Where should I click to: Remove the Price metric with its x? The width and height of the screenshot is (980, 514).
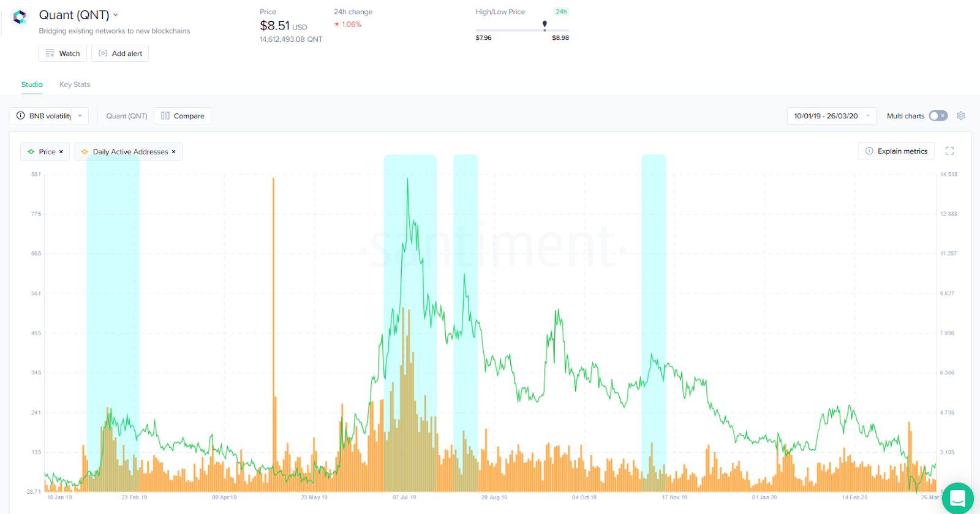[61, 151]
